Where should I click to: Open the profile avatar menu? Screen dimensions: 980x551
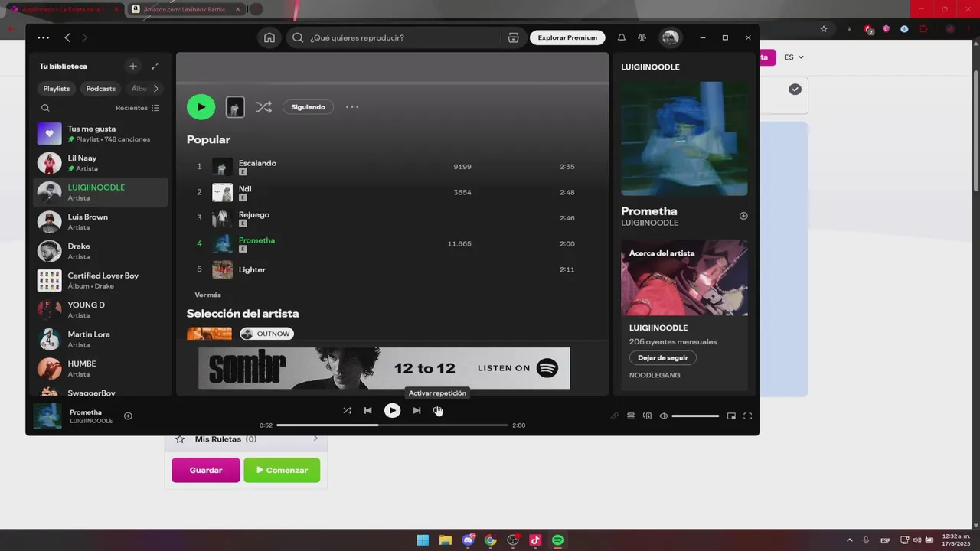[671, 37]
